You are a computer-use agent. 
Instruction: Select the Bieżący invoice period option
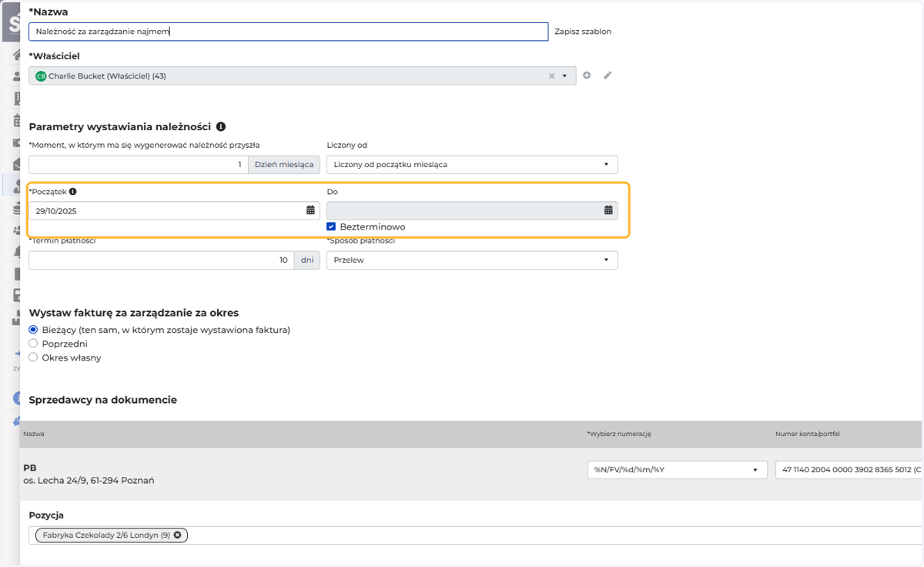(33, 330)
